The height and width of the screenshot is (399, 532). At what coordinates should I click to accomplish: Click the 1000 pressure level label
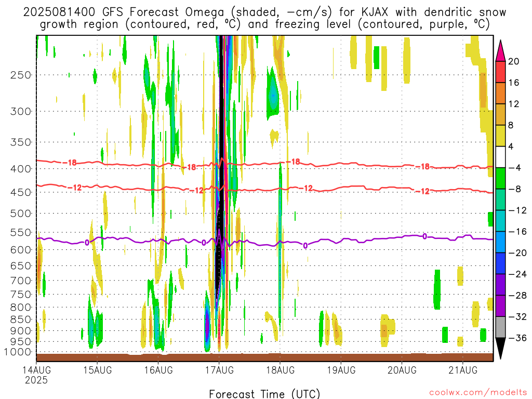point(18,352)
